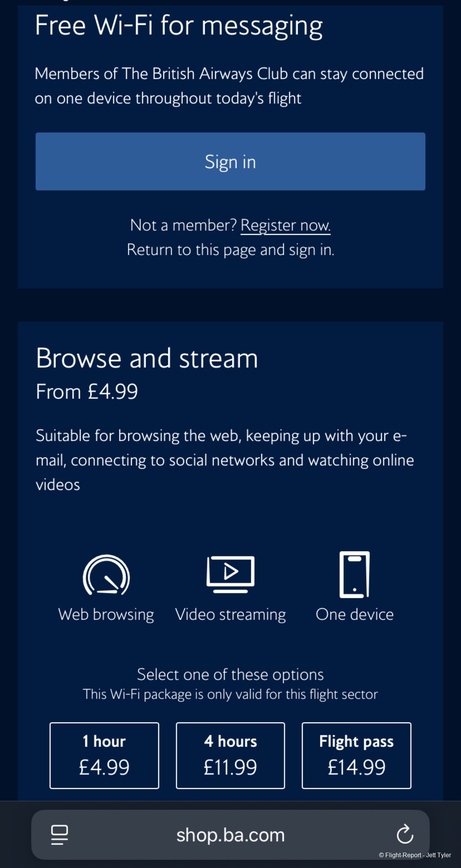Select the 1 hour £4.99 option
Image resolution: width=461 pixels, height=868 pixels.
[104, 755]
